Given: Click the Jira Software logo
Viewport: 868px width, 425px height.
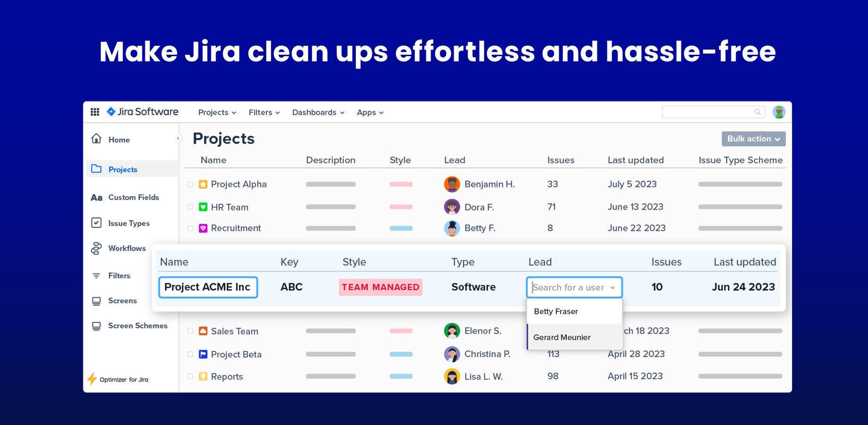Looking at the screenshot, I should tap(142, 112).
